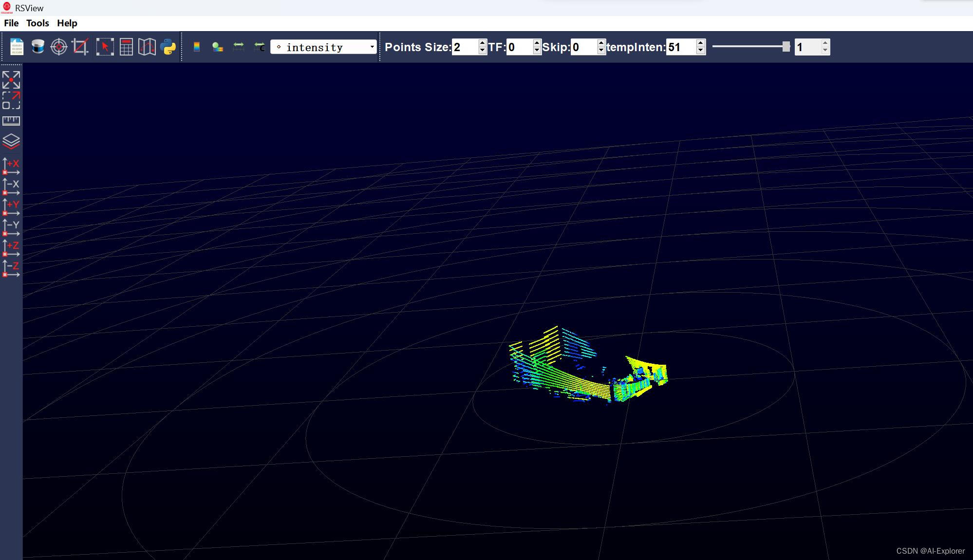973x560 pixels.
Task: Set view direction to +Z
Action: 11,248
